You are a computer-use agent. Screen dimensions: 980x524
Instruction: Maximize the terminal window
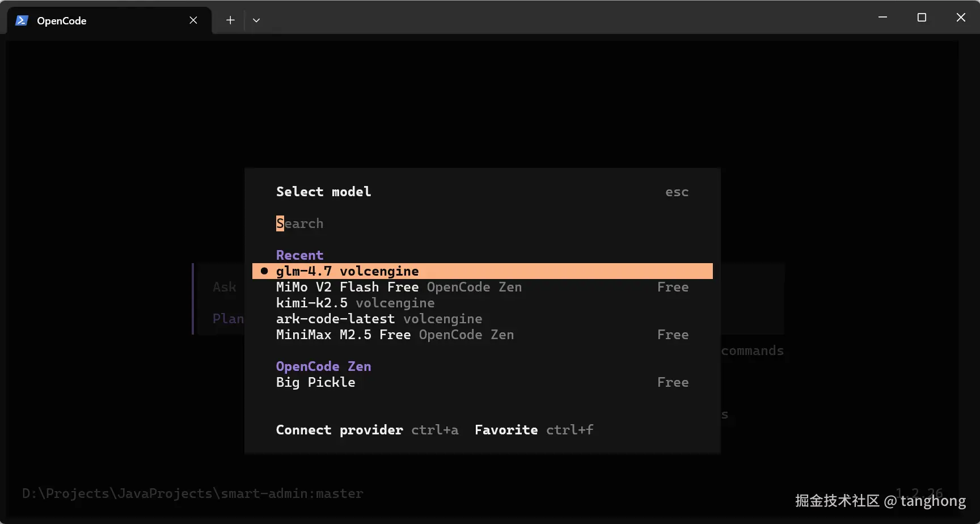click(x=922, y=18)
